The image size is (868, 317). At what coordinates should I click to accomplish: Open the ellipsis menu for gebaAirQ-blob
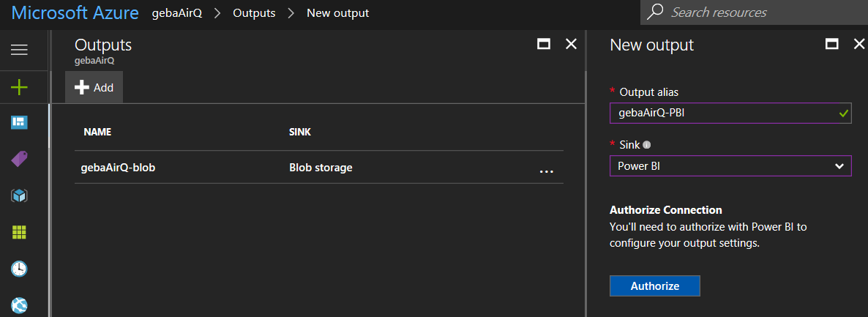click(x=546, y=171)
